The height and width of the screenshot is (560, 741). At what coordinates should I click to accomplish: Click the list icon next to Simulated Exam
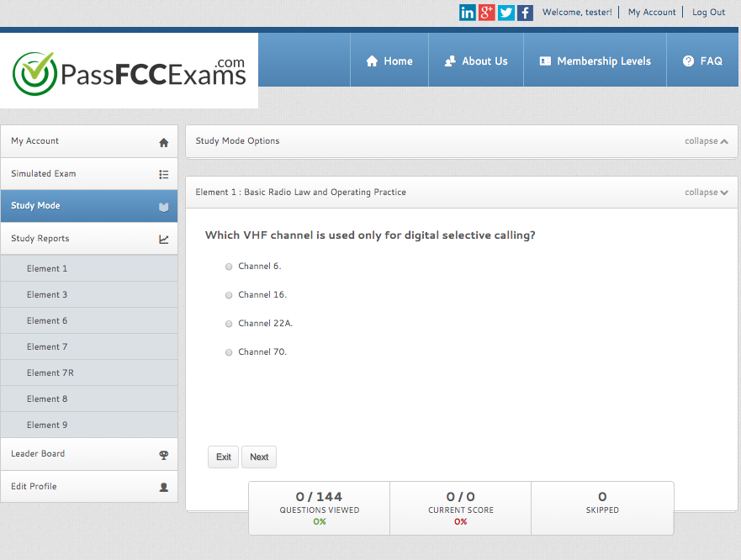164,175
